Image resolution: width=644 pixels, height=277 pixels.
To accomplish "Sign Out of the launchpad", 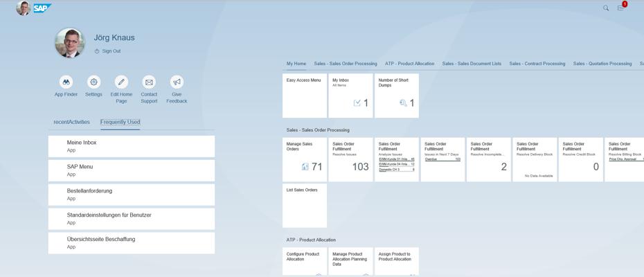I will [107, 51].
